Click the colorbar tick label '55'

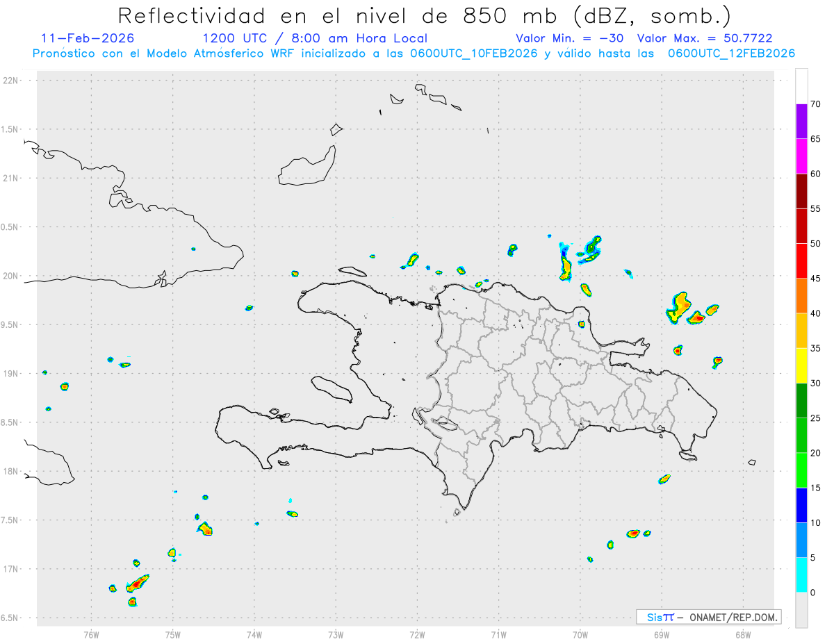(x=816, y=208)
